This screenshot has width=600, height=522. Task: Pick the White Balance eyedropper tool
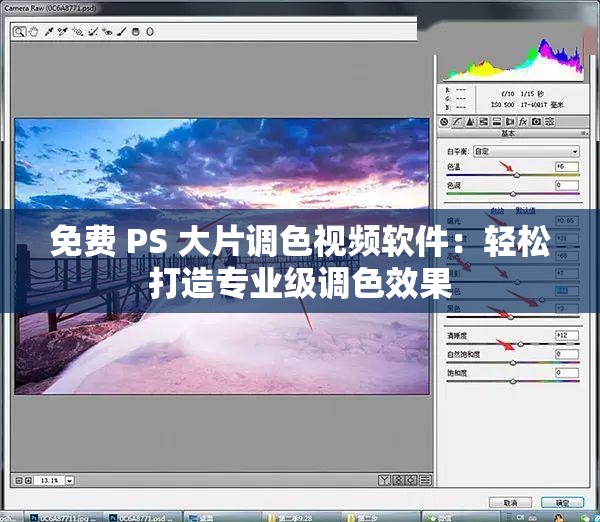49,31
